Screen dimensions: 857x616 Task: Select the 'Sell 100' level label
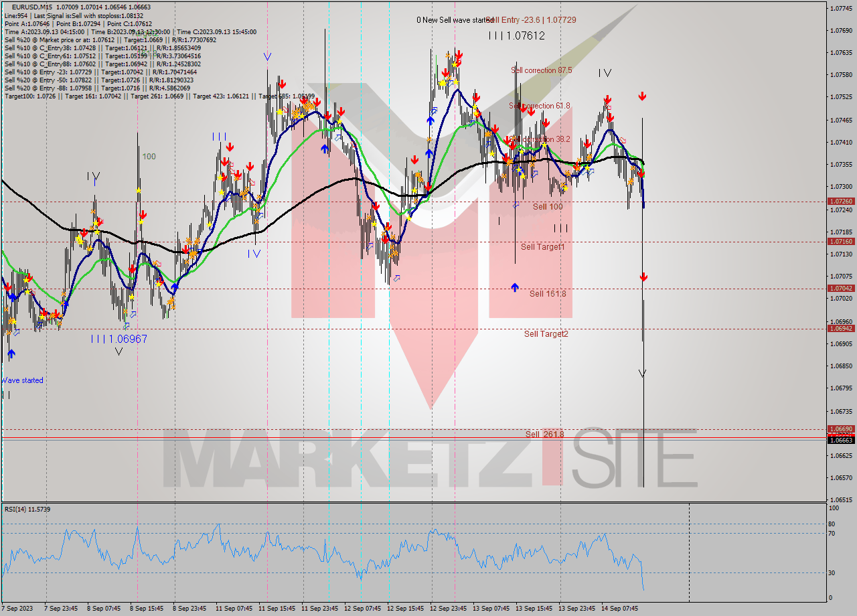(x=548, y=207)
